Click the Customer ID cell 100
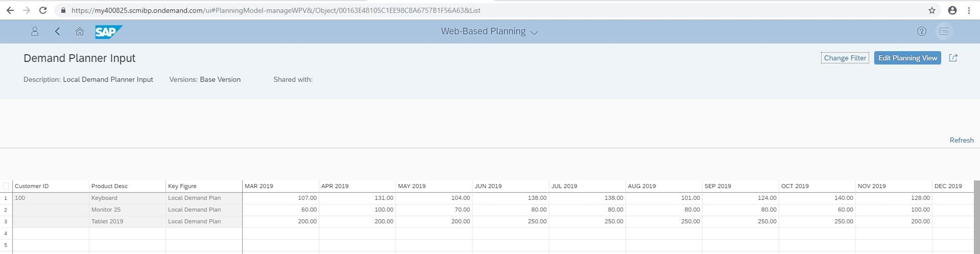This screenshot has height=254, width=980. pos(51,198)
